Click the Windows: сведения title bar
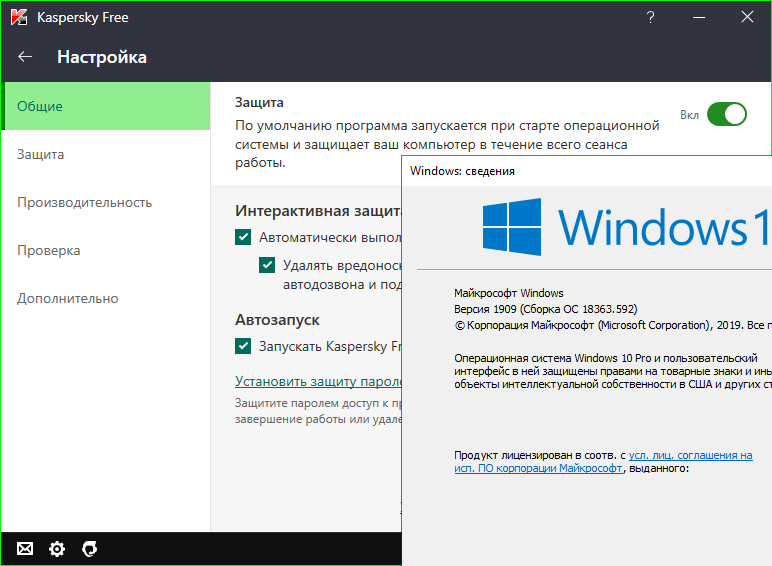772x566 pixels. click(586, 171)
